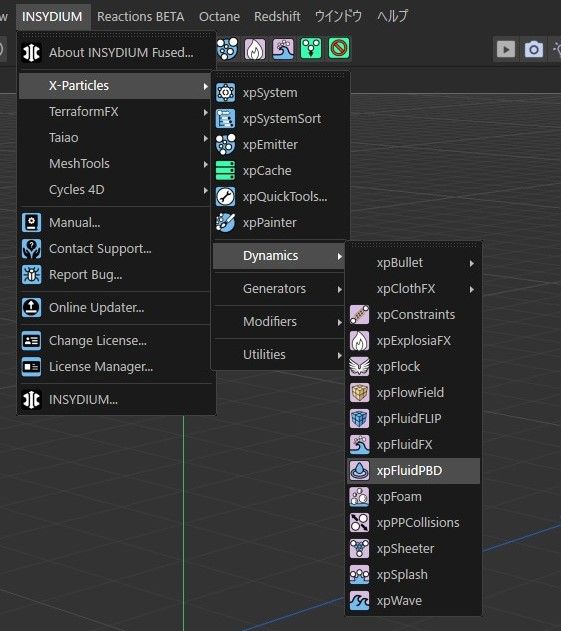
Task: Expand the xpBullet submenu arrow
Action: 472,263
